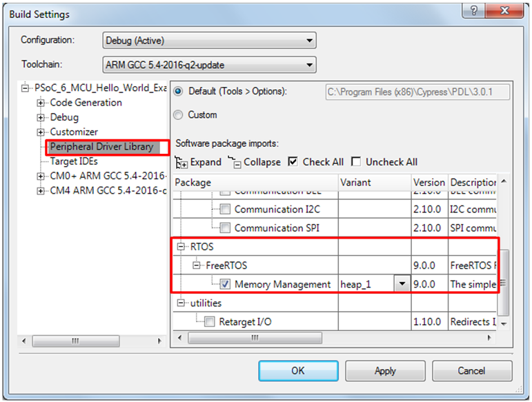The height and width of the screenshot is (402, 532).
Task: Click the tree panel scroll left arrow
Action: 23,341
